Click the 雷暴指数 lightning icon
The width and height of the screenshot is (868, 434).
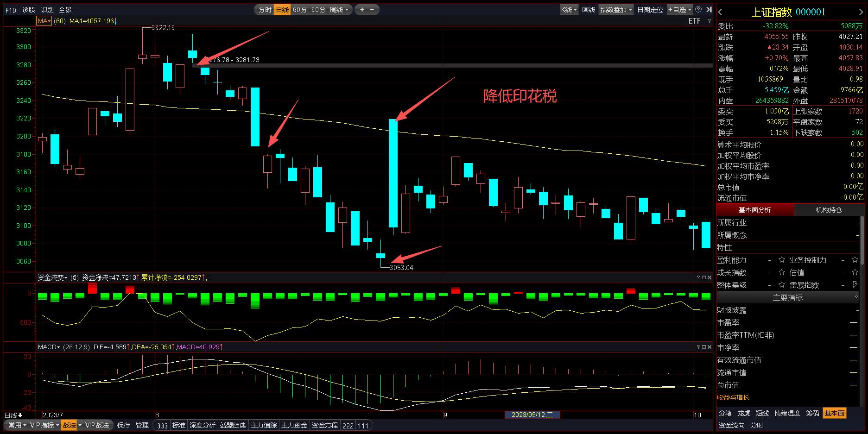855,285
